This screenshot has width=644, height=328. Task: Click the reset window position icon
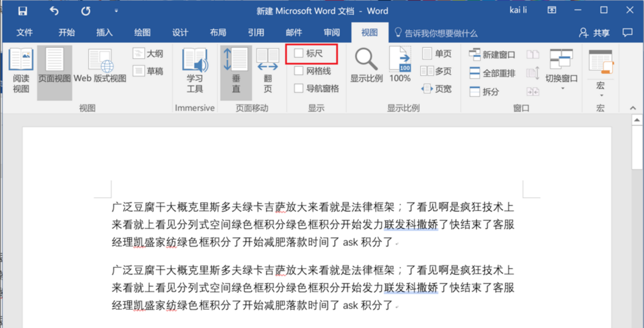coord(533,91)
